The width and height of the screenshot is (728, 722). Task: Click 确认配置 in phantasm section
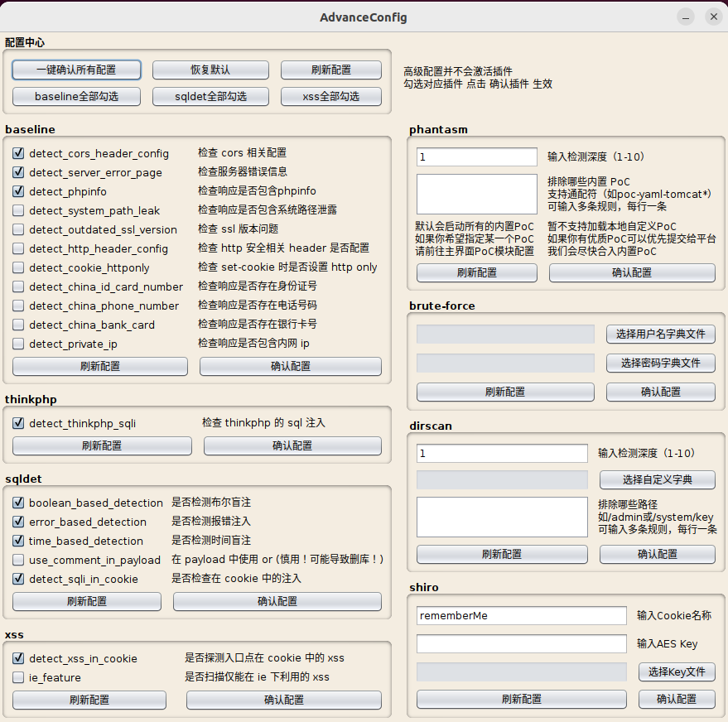pos(631,272)
